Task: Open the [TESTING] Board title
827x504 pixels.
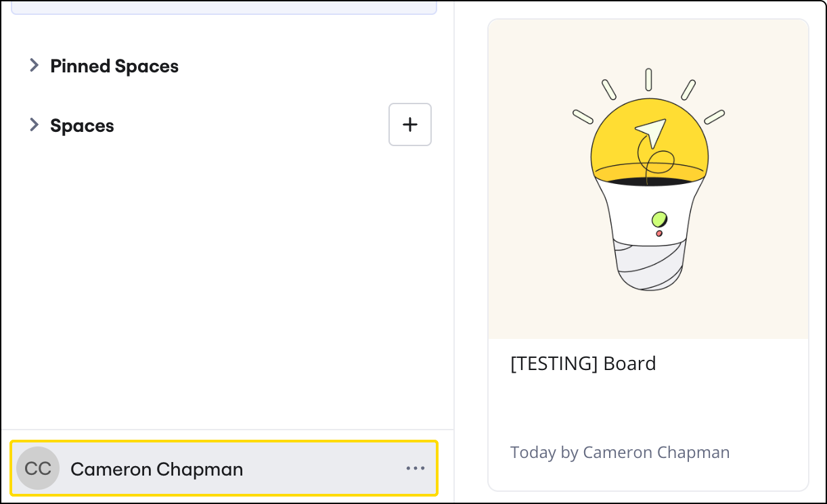Action: 583,364
